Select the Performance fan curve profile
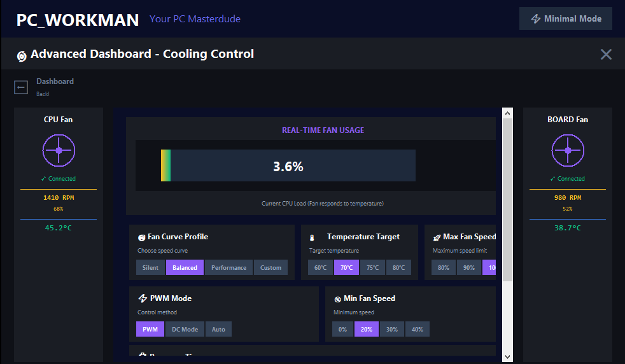 coord(228,268)
